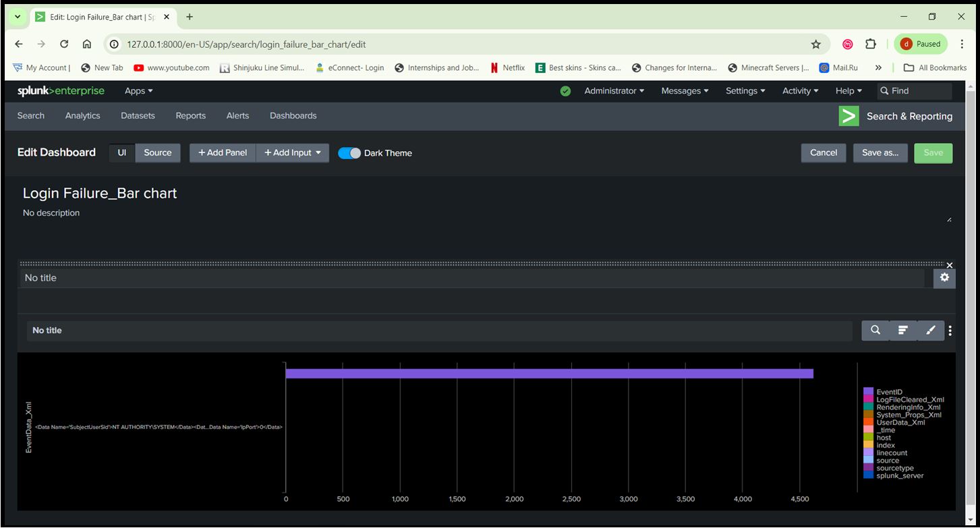This screenshot has height=528, width=980.
Task: Click the purple EventID legend swatch
Action: [868, 392]
